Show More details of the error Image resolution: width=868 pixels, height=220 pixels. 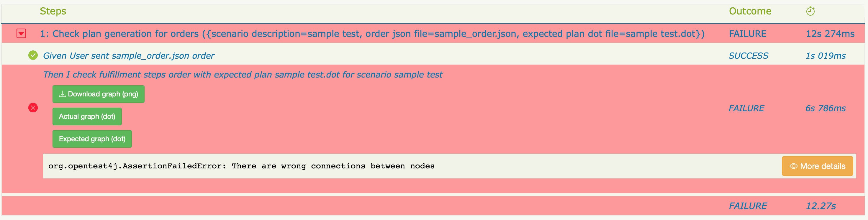(x=817, y=166)
